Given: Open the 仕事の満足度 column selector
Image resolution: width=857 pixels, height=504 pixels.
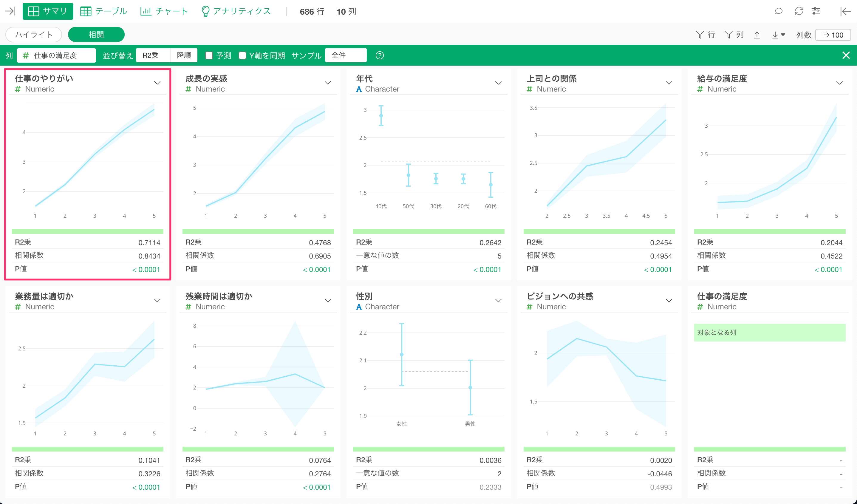Looking at the screenshot, I should pos(56,55).
